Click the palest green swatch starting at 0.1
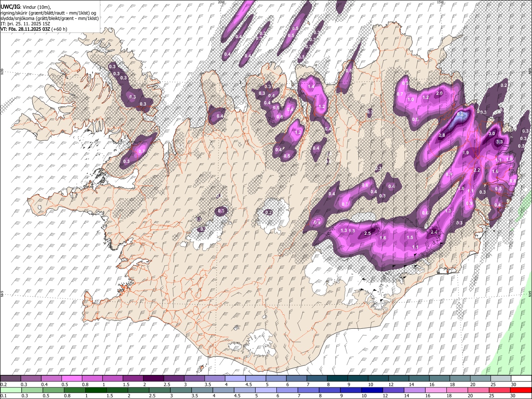 pos(11,390)
